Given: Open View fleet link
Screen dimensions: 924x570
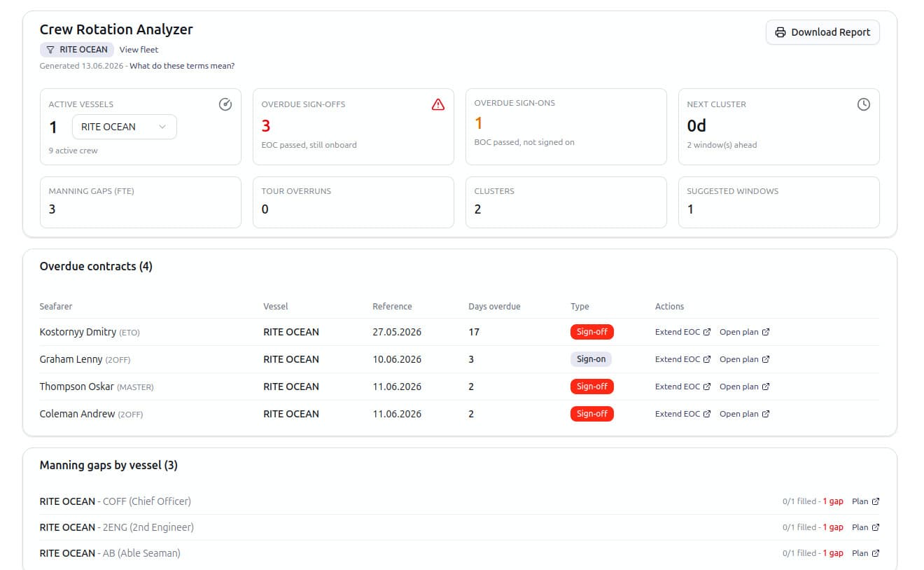Looking at the screenshot, I should click(x=139, y=50).
